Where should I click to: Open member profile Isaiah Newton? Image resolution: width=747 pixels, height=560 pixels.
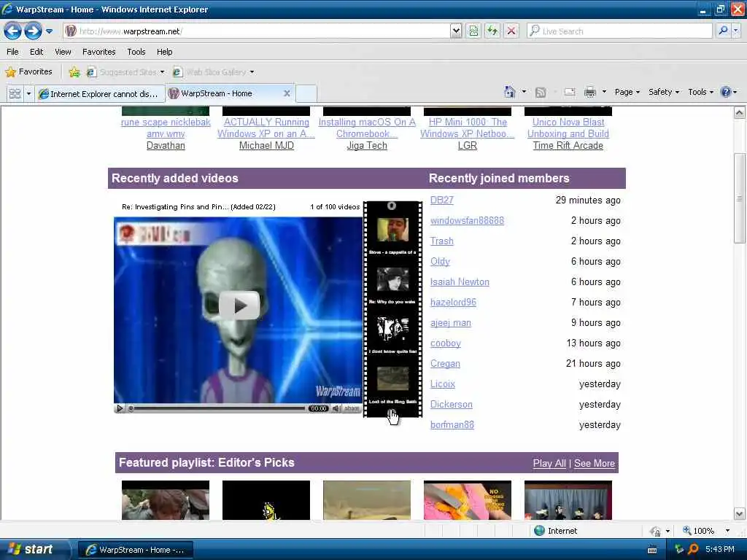pos(460,282)
